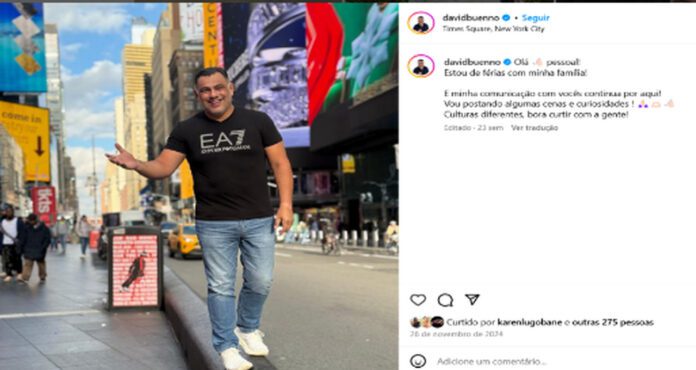The height and width of the screenshot is (370, 696).
Task: Open karenlugobane profile from likes
Action: [530, 322]
